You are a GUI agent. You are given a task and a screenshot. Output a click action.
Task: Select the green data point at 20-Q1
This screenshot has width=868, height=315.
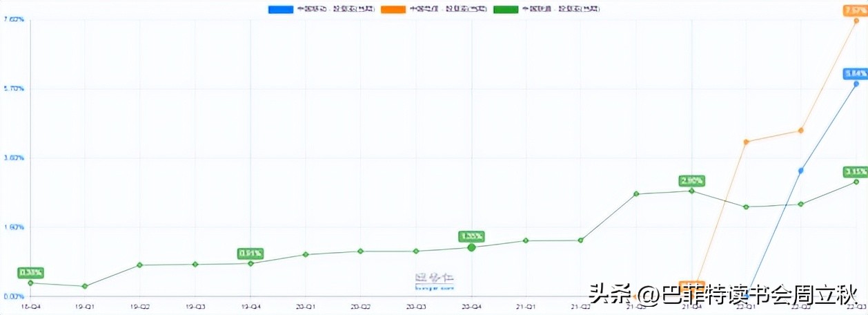306,255
